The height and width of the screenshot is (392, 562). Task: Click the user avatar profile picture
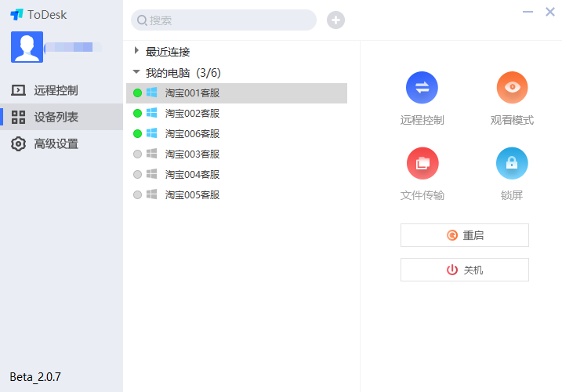click(27, 47)
